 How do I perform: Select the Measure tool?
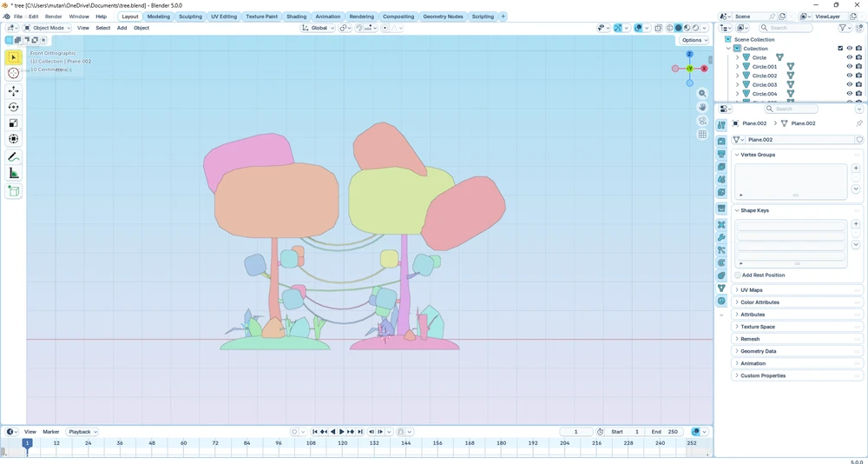(x=13, y=174)
